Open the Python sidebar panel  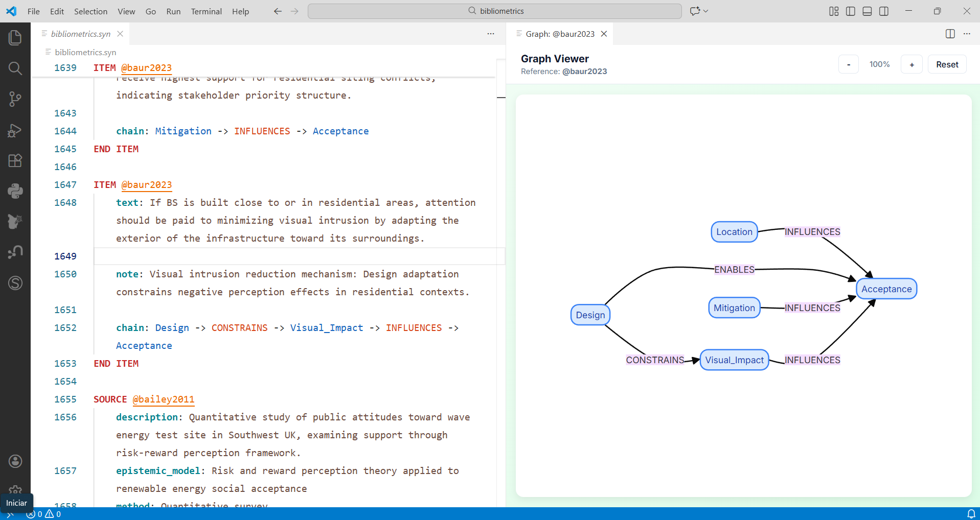pyautogui.click(x=15, y=191)
